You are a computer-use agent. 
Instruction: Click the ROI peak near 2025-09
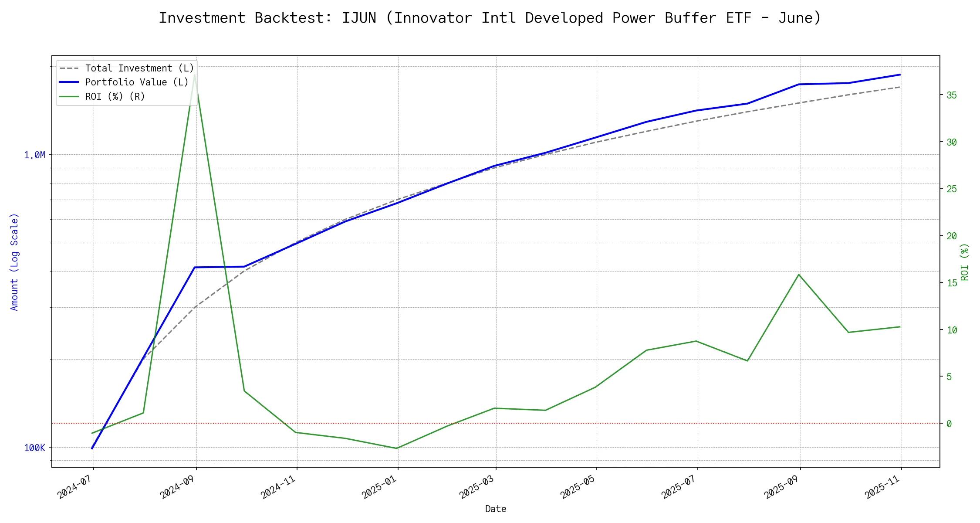coord(798,275)
